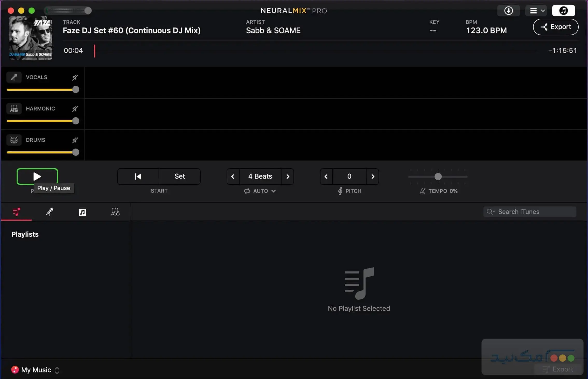Click the Vocals microphone icon
Screen dimensions: 588x379
(14, 77)
